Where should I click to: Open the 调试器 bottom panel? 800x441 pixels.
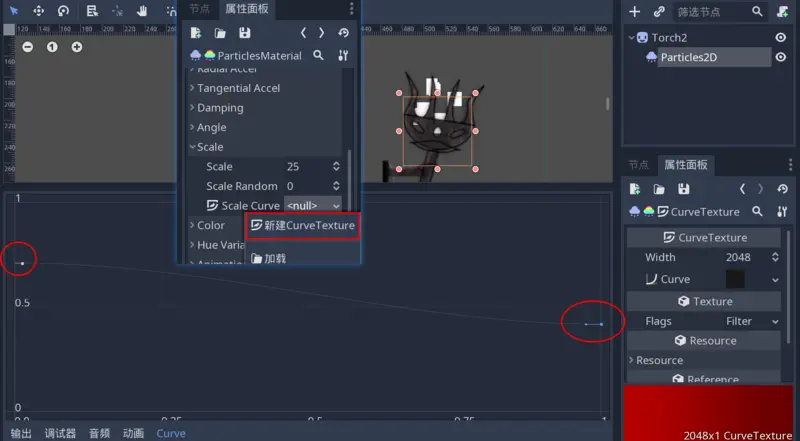pos(60,433)
